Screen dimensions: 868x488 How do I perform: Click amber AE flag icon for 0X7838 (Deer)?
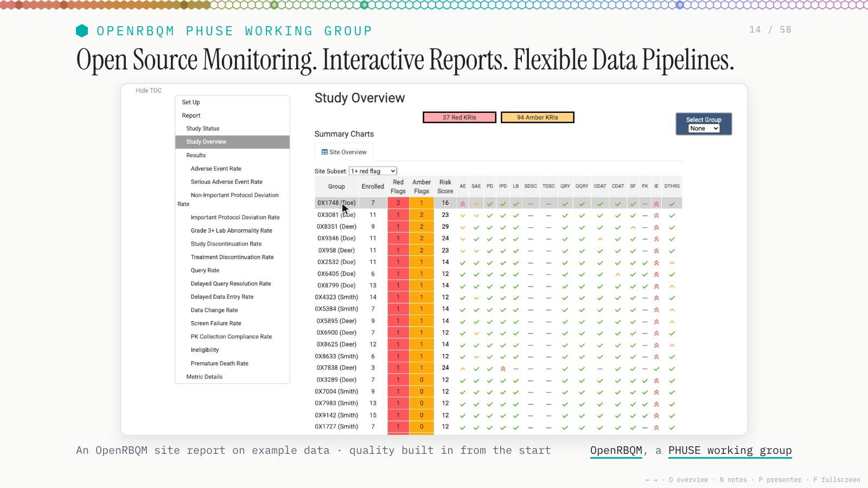[x=463, y=368]
